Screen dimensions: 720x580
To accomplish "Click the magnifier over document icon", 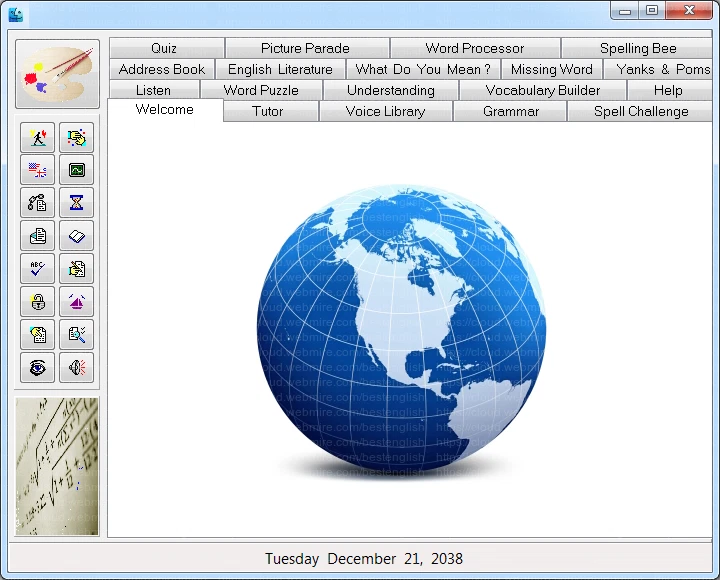I will point(76,335).
